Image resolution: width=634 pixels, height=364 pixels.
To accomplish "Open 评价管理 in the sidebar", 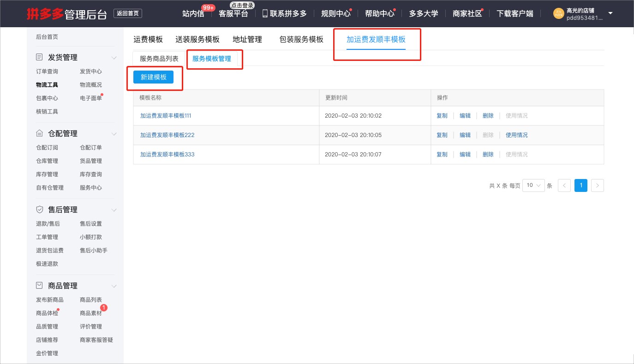I will pyautogui.click(x=91, y=327).
